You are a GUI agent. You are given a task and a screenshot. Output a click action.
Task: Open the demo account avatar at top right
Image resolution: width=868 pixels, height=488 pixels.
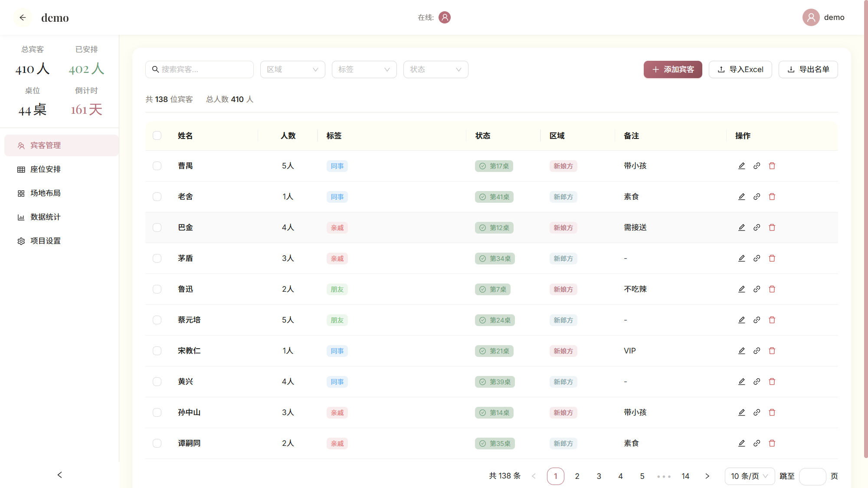coord(810,17)
